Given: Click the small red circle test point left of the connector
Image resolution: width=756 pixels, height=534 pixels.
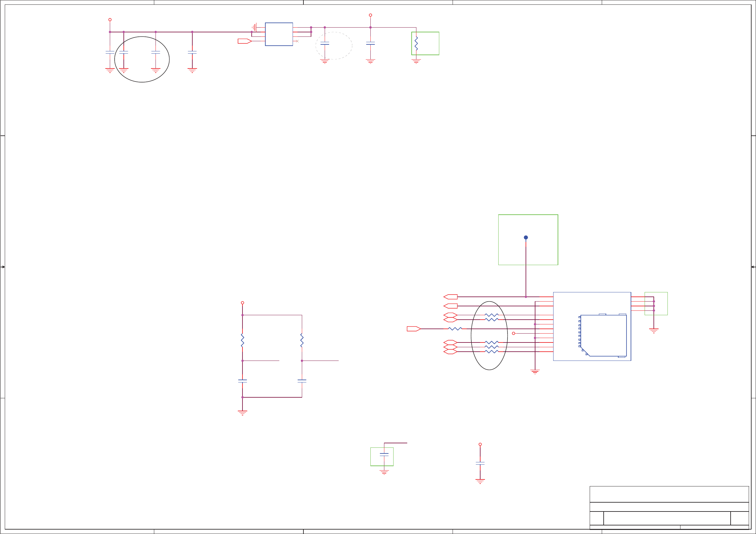Looking at the screenshot, I should click(x=513, y=333).
